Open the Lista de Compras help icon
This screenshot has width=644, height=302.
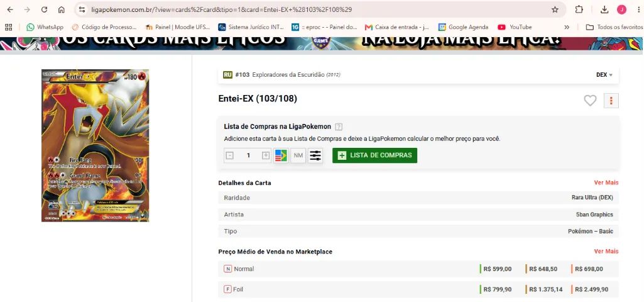coord(339,126)
